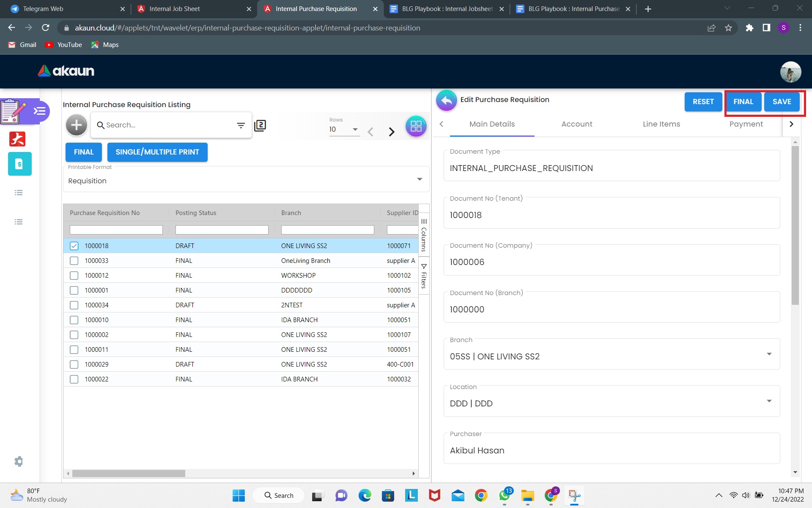Open the Rows per page dropdown

coord(355,130)
